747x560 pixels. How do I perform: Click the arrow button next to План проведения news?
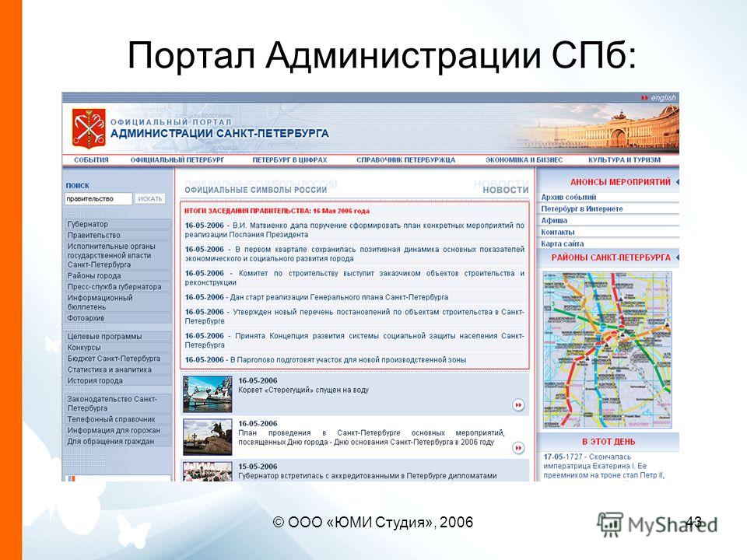point(518,448)
